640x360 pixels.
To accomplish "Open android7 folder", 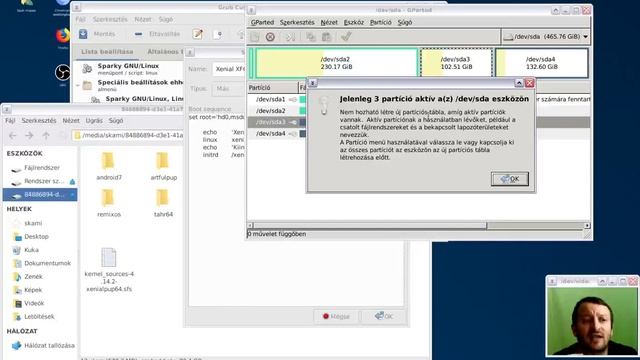I will pyautogui.click(x=109, y=166).
